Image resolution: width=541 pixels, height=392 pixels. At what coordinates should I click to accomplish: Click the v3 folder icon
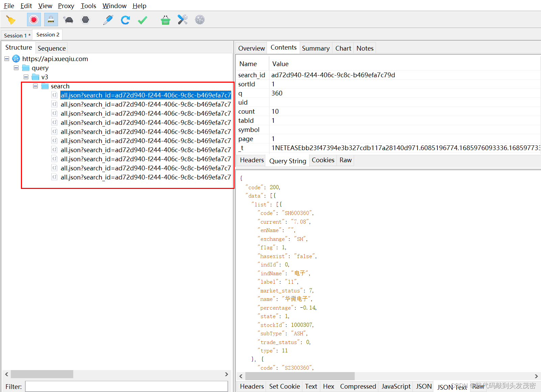pos(35,77)
